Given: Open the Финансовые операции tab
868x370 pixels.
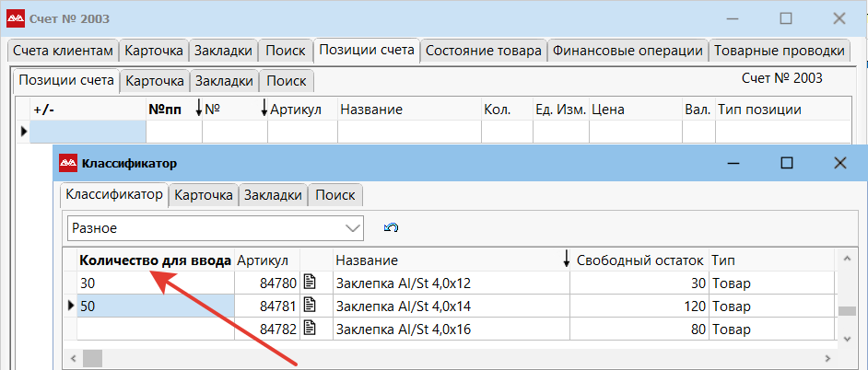Looking at the screenshot, I should (628, 51).
